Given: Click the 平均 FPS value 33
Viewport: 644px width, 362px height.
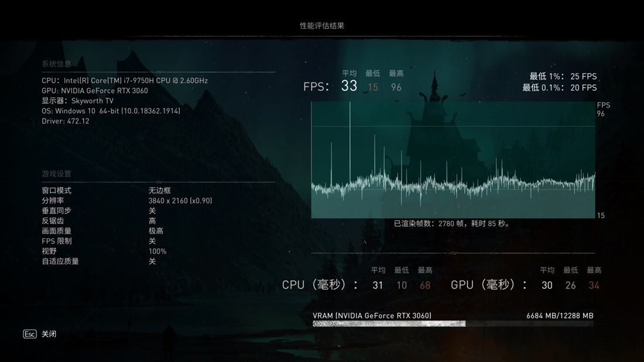Looking at the screenshot, I should pos(349,85).
